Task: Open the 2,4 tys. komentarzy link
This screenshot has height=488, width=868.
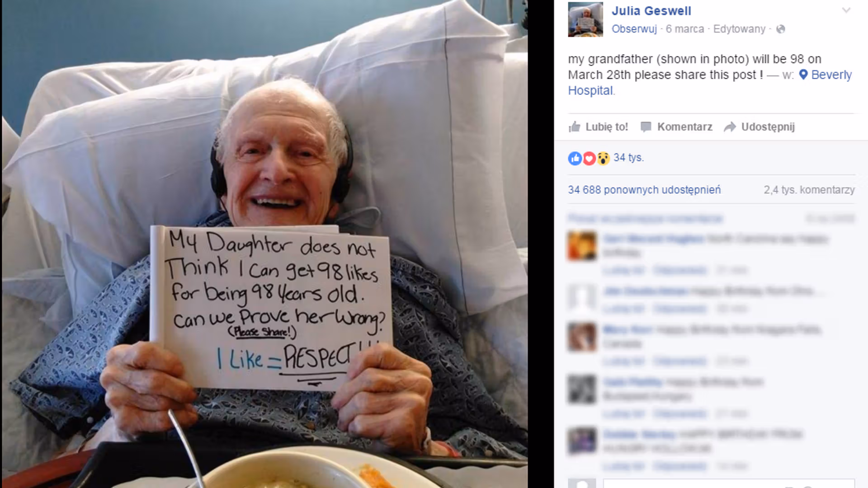Action: pyautogui.click(x=809, y=190)
